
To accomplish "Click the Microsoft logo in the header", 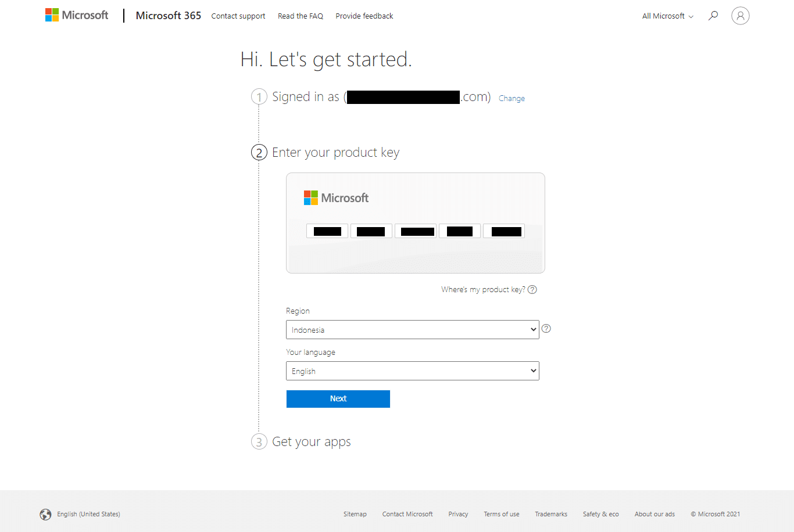I will point(77,15).
